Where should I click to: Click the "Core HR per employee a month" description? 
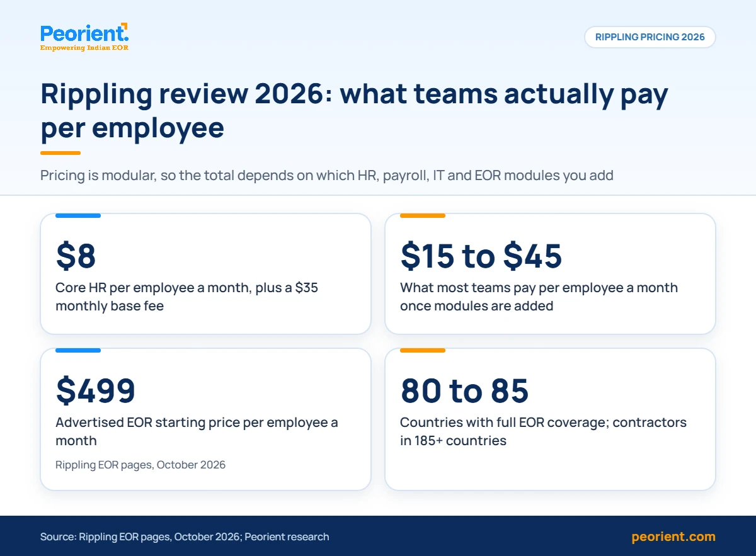[187, 297]
